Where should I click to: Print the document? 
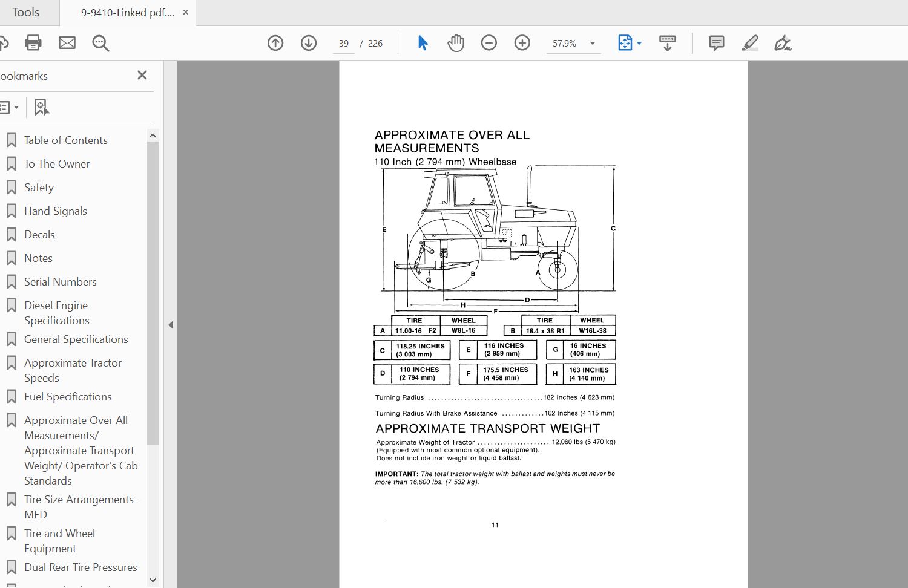click(33, 43)
